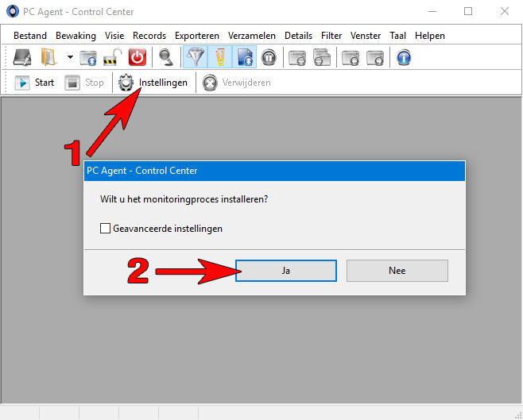Expand the arrow next to folder icon
Viewport: 523px width, 420px height.
pos(70,57)
